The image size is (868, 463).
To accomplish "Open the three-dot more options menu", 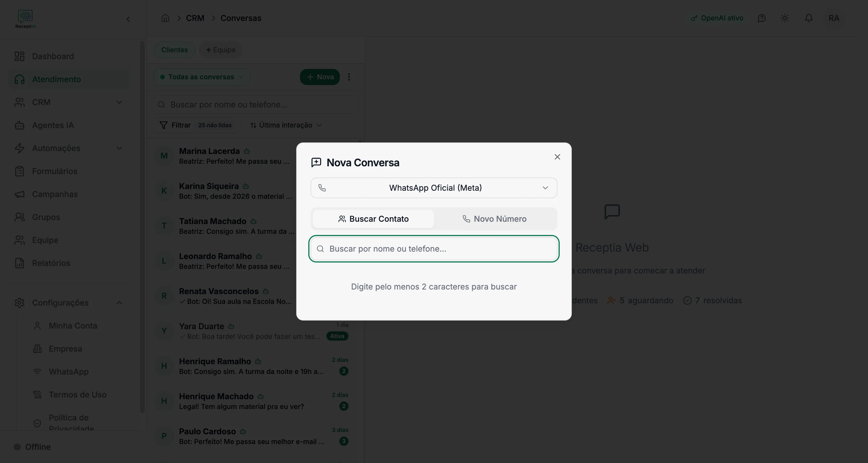I will tap(349, 77).
